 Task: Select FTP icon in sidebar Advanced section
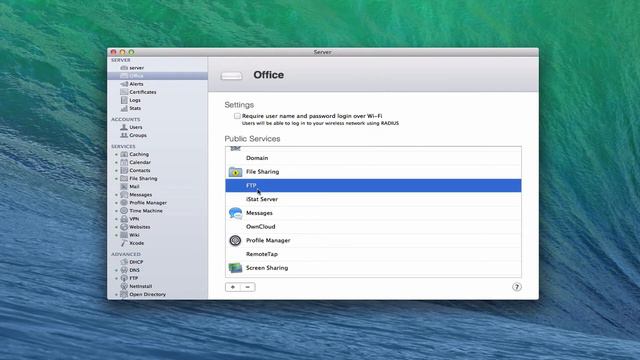click(124, 278)
